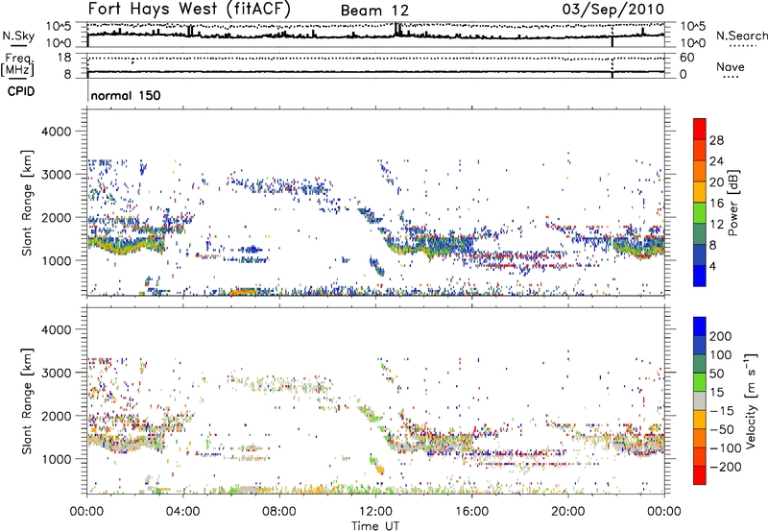Click the 'Nave' legend label

pyautogui.click(x=731, y=67)
